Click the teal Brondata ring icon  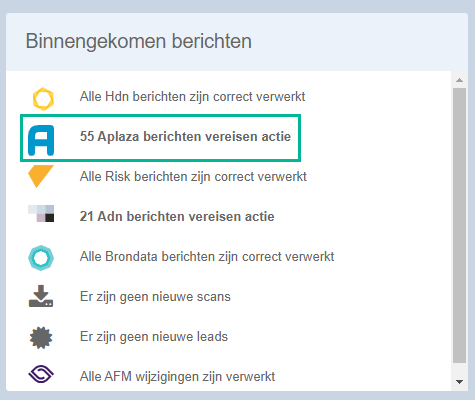pyautogui.click(x=41, y=258)
